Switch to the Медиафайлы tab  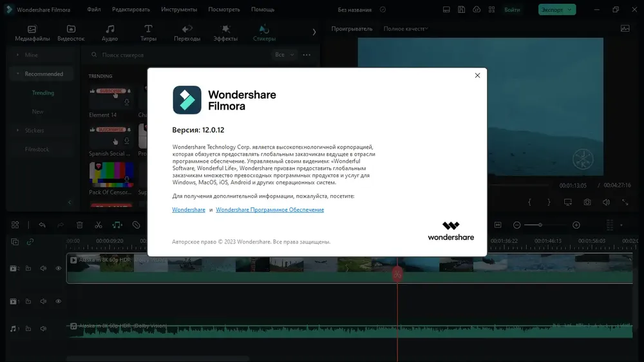tap(32, 33)
